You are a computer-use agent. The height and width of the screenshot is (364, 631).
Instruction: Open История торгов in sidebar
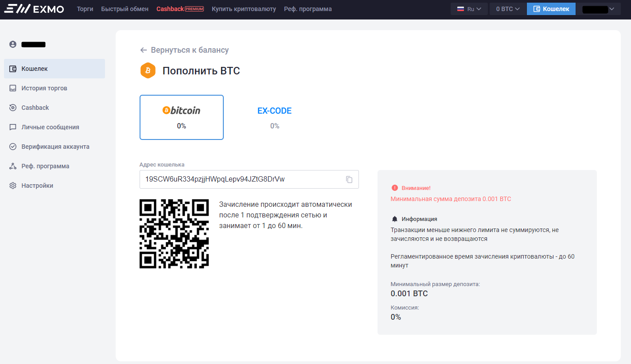coord(44,88)
